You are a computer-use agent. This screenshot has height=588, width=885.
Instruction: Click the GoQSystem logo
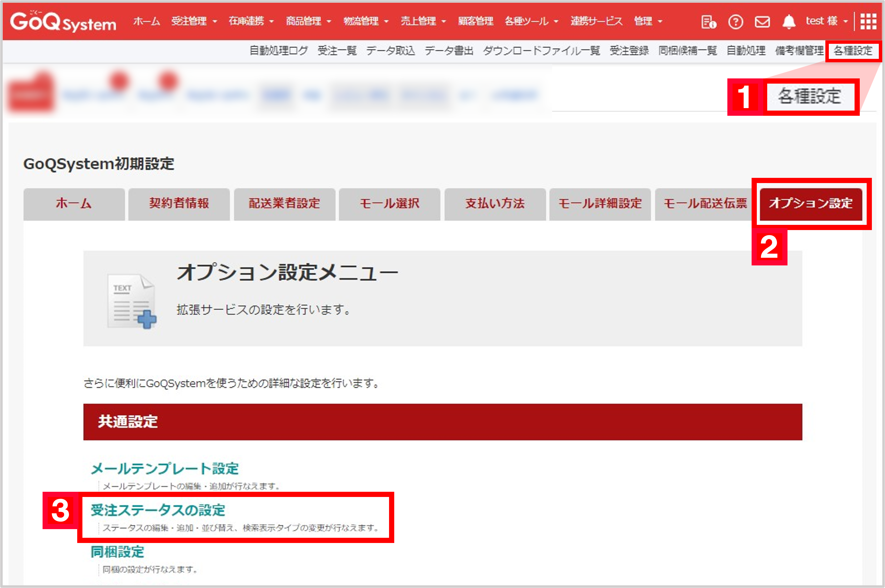63,22
